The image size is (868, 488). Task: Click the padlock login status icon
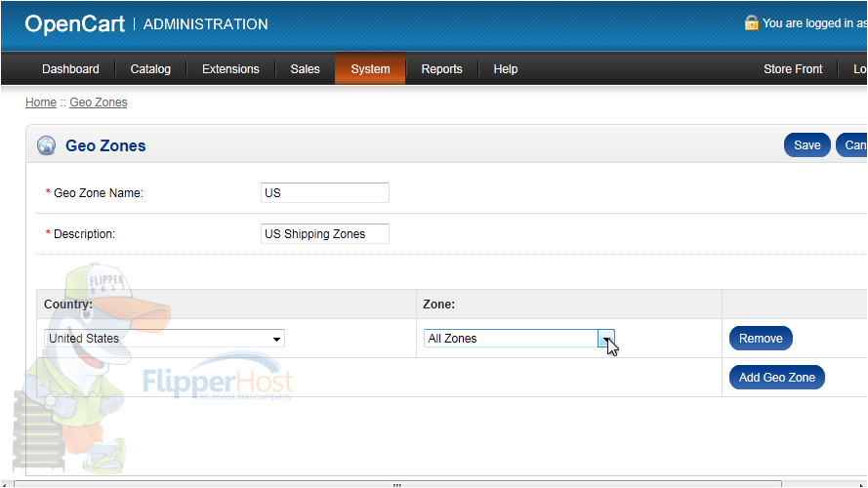(x=751, y=22)
